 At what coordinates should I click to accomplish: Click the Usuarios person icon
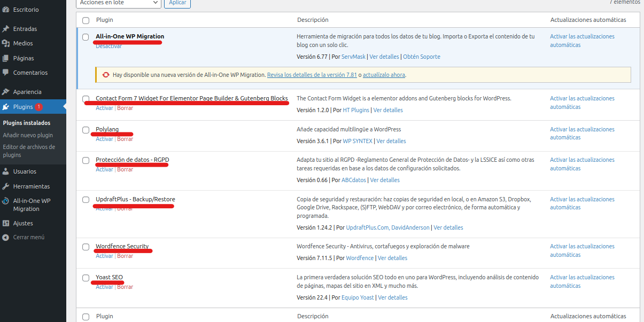coord(6,171)
